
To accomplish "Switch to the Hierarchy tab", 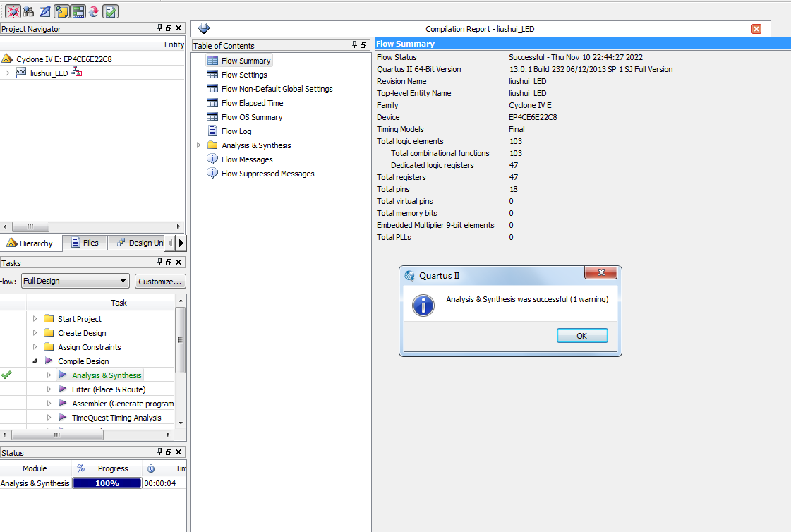I will tap(30, 243).
